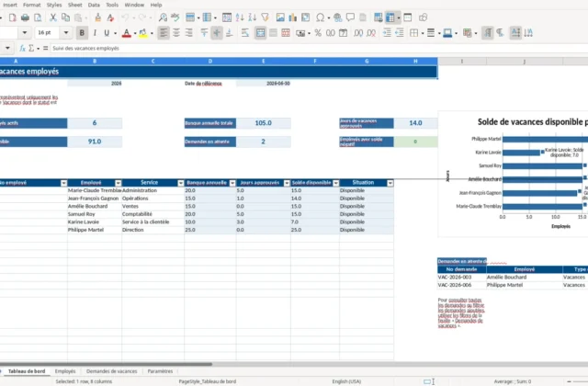Toggle Wrap Text
Viewport: 588px width, 386px height.
pos(245,33)
